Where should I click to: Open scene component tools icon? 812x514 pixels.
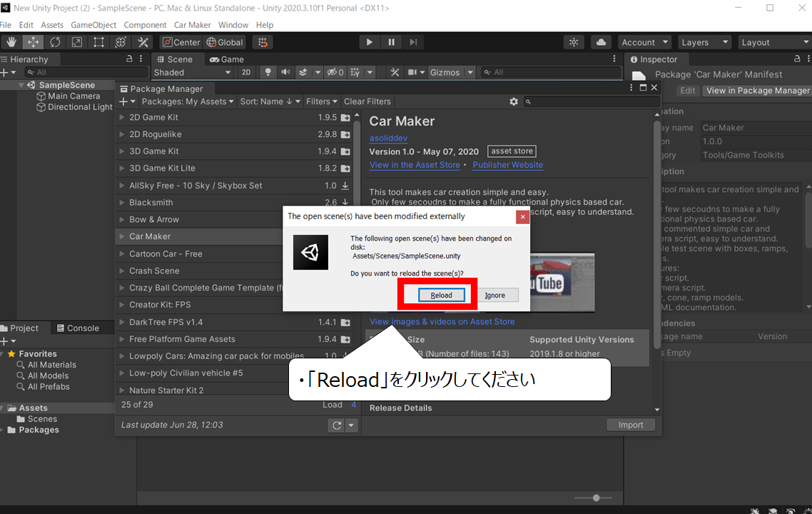[x=395, y=72]
